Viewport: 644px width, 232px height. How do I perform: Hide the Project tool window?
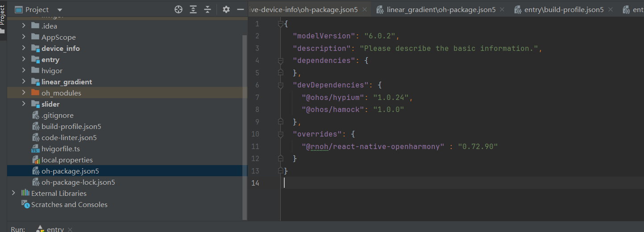241,9
